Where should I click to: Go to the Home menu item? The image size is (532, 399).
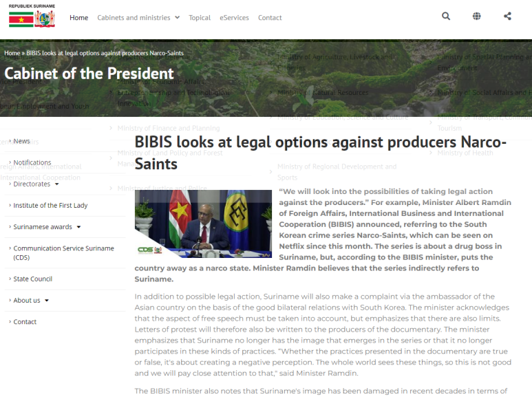(x=78, y=18)
